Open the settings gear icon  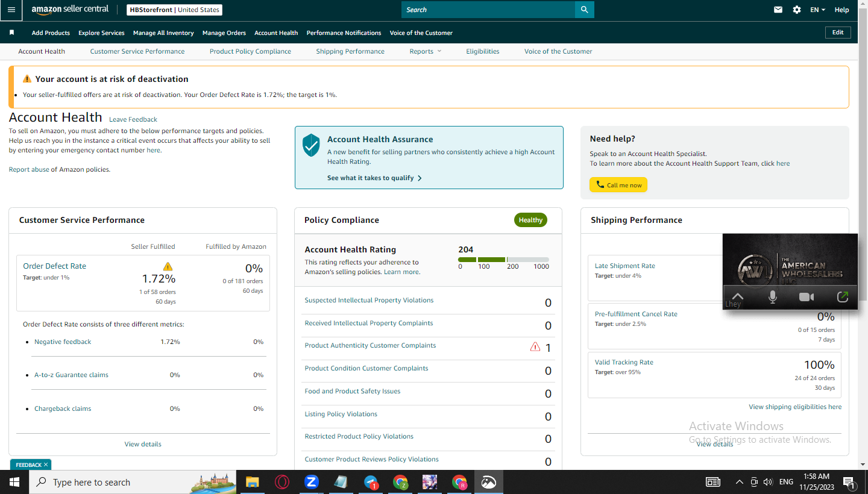[797, 10]
